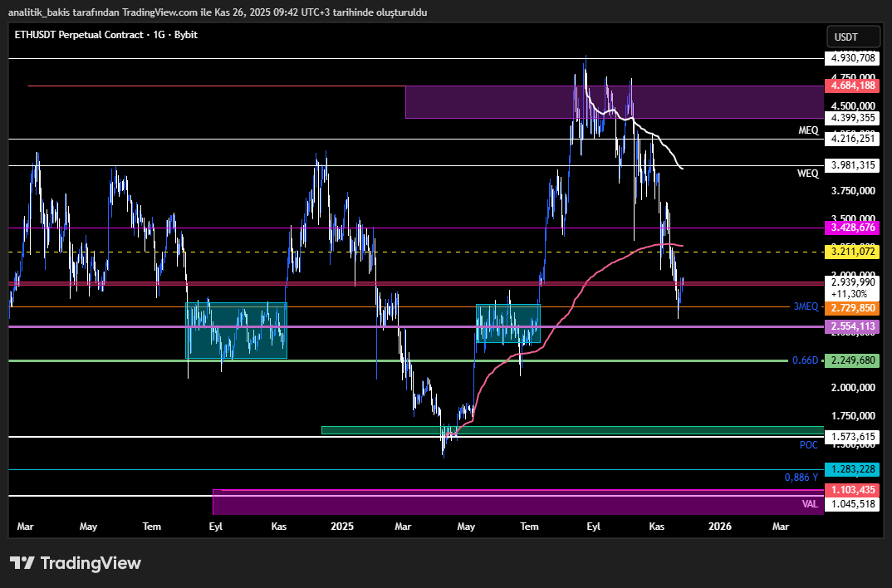Image resolution: width=892 pixels, height=588 pixels.
Task: Click the yellow 3.211,072 price label
Action: click(x=851, y=252)
